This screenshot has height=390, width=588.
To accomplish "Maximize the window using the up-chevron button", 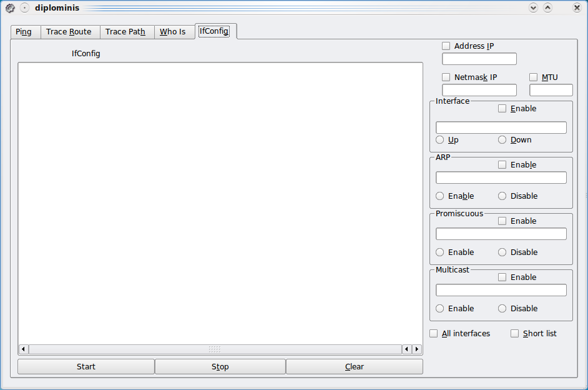I will point(547,8).
